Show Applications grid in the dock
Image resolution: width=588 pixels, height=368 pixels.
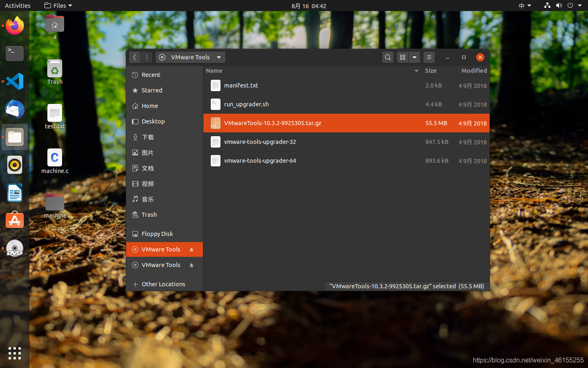coord(15,353)
